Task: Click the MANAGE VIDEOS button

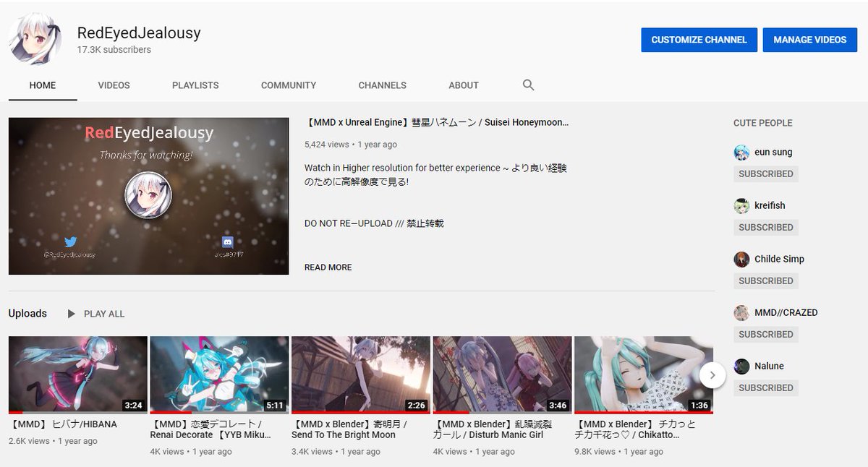Action: click(x=810, y=40)
